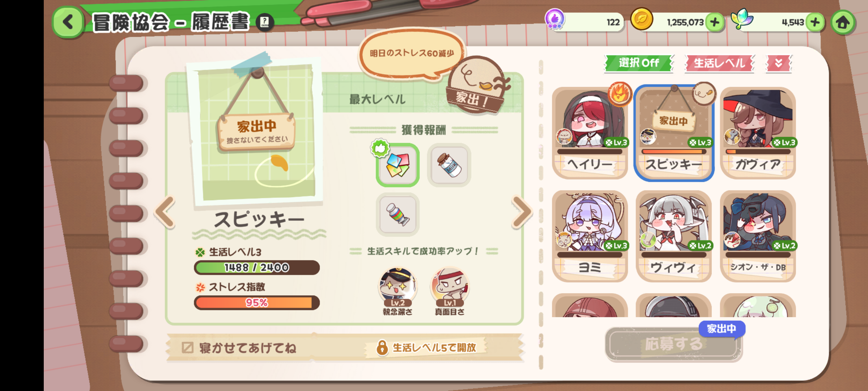Open the help question mark icon
This screenshot has width=868, height=391.
(265, 22)
